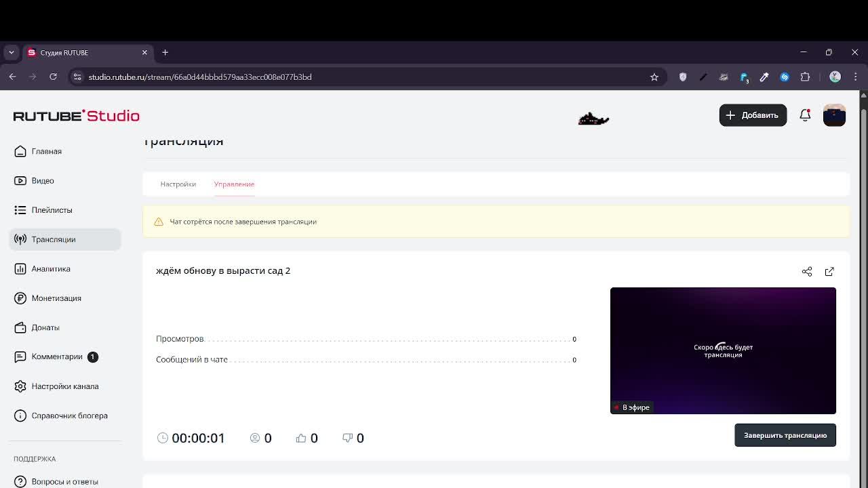Viewport: 868px width, 488px height.
Task: Click Завершить трансляцию button
Action: coord(785,435)
